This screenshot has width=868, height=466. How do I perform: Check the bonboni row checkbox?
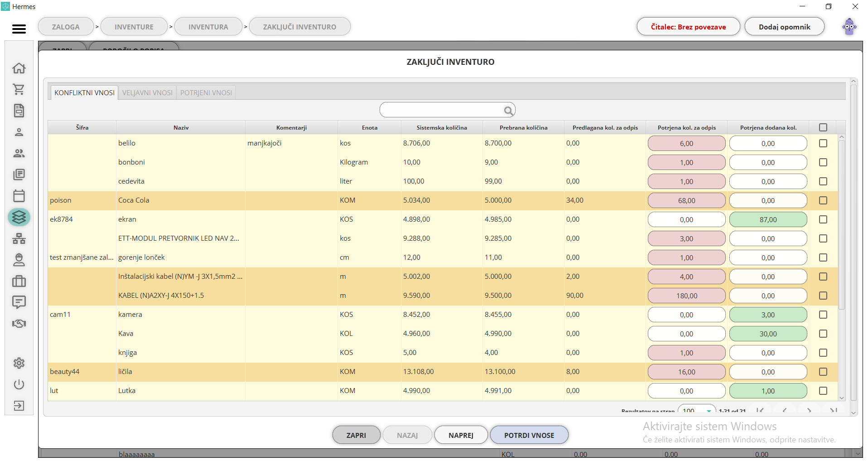click(823, 162)
